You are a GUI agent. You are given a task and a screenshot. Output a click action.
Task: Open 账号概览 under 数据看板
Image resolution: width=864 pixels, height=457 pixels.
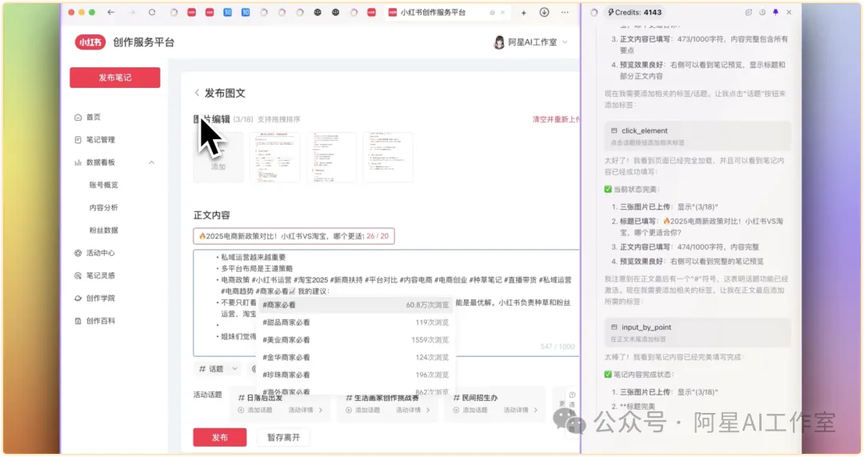pyautogui.click(x=104, y=185)
